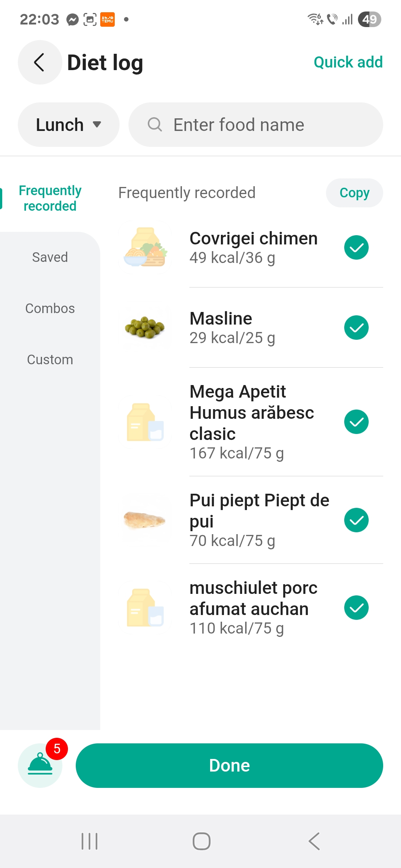The width and height of the screenshot is (401, 868).
Task: Open the Combos tab
Action: [x=50, y=308]
